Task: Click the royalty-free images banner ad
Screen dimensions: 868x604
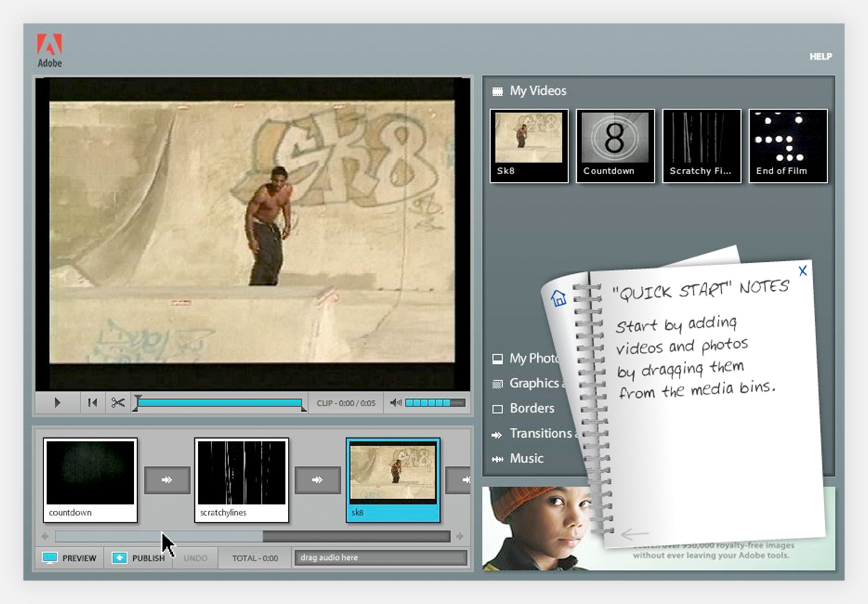Action: [x=658, y=528]
